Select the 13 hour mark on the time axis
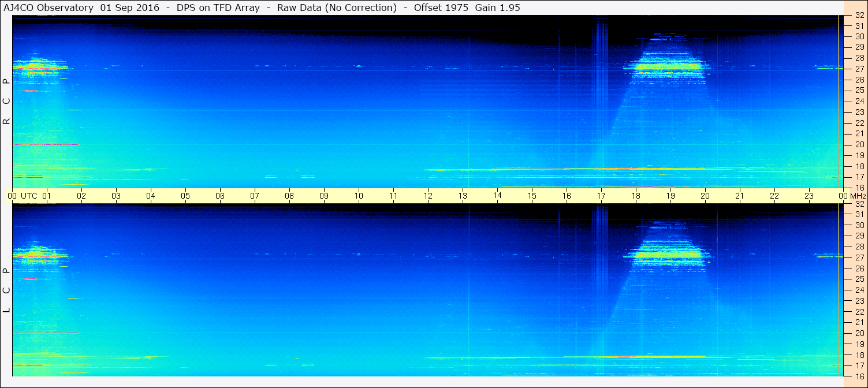 pyautogui.click(x=463, y=196)
